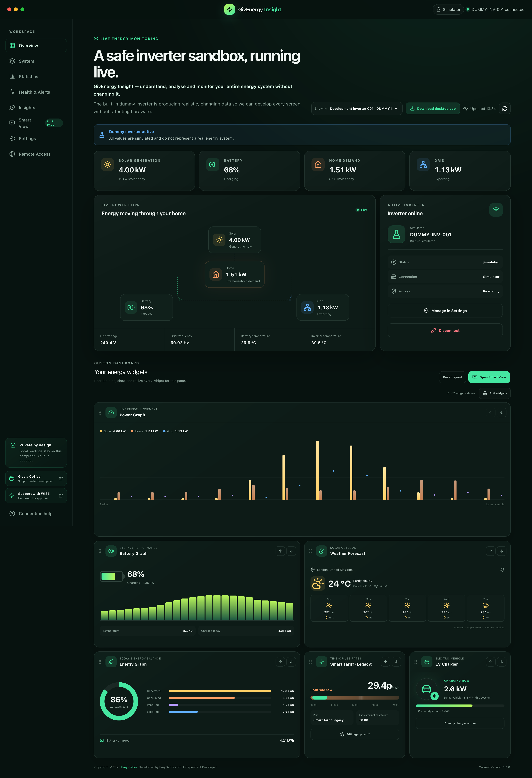Click Edit legacy tariff button
532x778 pixels.
click(x=355, y=734)
